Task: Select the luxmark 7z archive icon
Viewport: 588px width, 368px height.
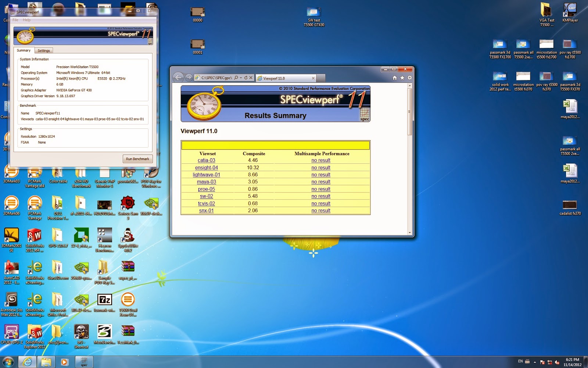Action: tap(105, 302)
